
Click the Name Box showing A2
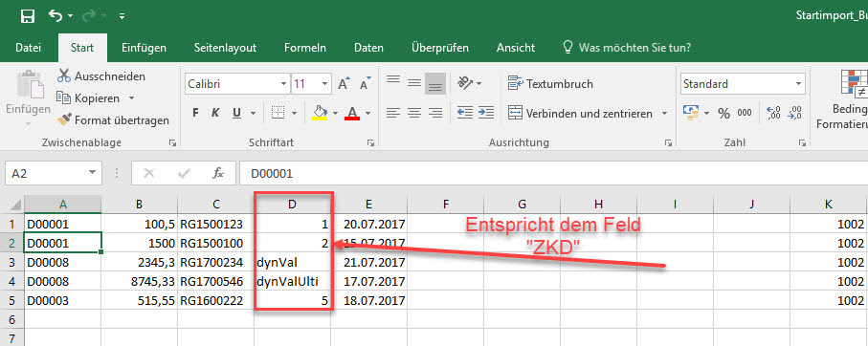click(x=53, y=174)
